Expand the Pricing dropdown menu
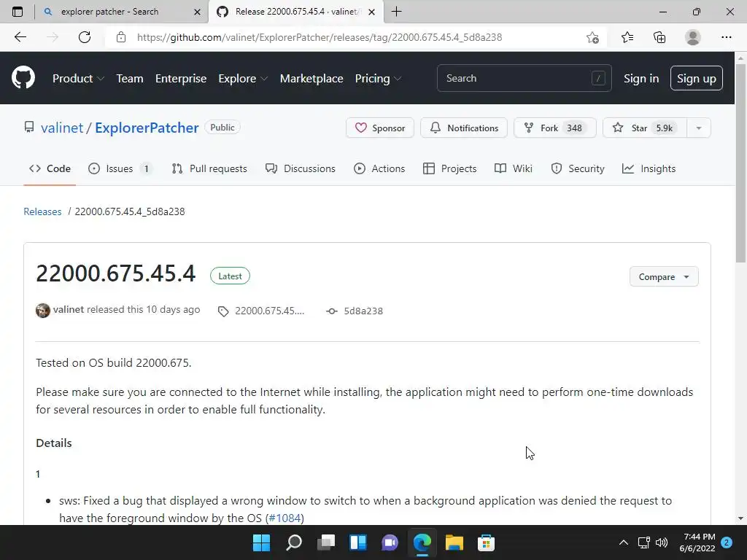747x560 pixels. pyautogui.click(x=378, y=78)
